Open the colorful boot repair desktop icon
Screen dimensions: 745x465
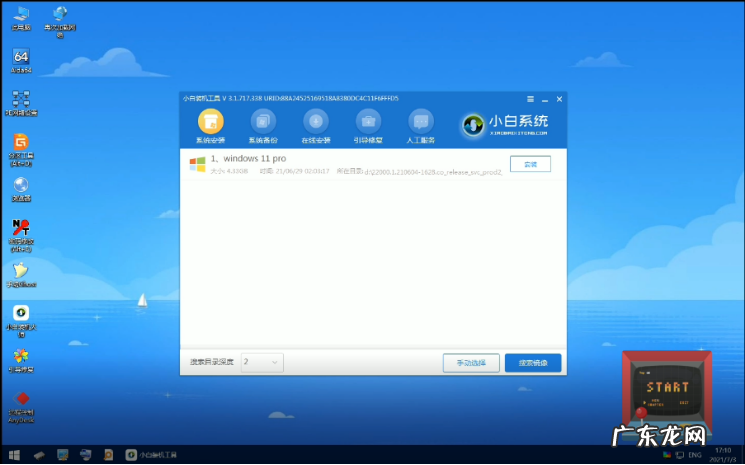point(21,360)
